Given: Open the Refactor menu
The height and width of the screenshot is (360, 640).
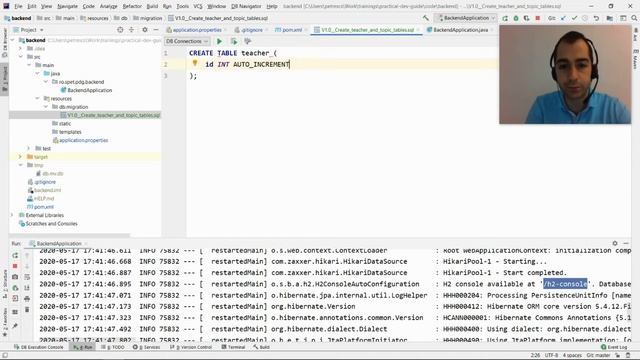Looking at the screenshot, I should [132, 6].
